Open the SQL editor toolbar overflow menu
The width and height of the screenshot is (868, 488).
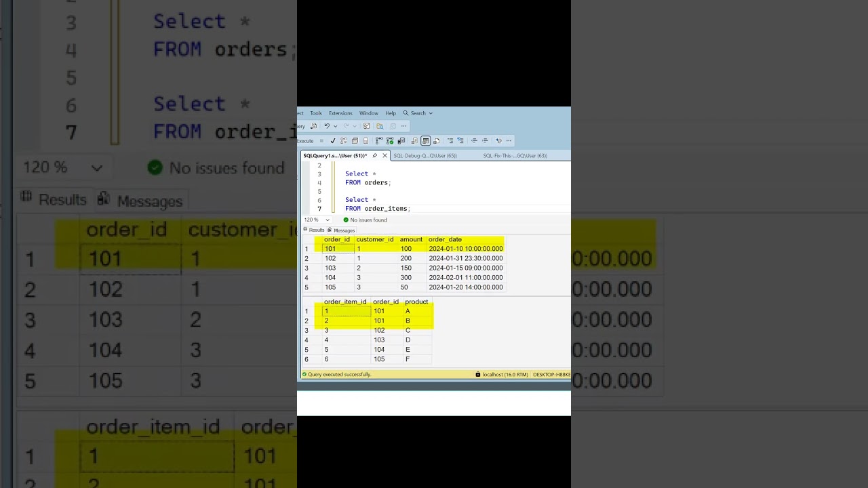point(509,141)
